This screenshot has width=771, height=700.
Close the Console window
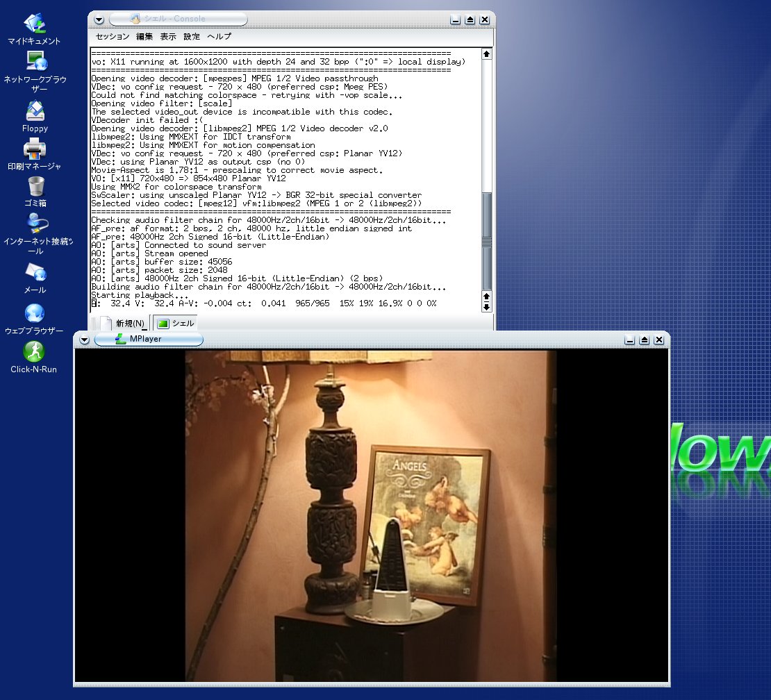(485, 19)
